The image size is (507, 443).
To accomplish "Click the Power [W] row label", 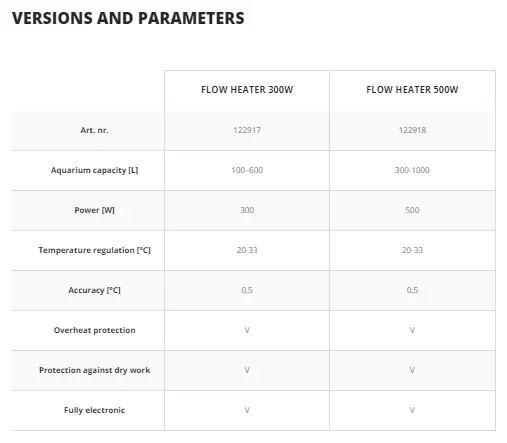I will click(94, 210).
